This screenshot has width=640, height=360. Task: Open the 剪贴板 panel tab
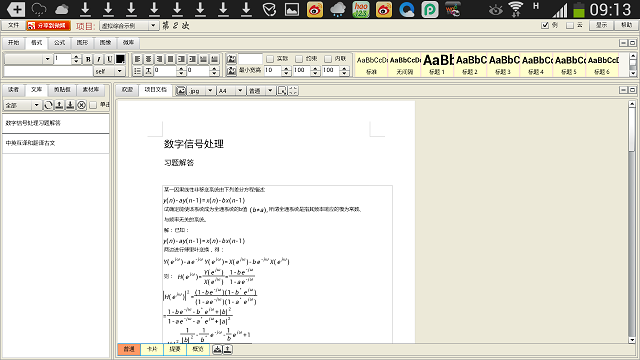click(x=62, y=89)
